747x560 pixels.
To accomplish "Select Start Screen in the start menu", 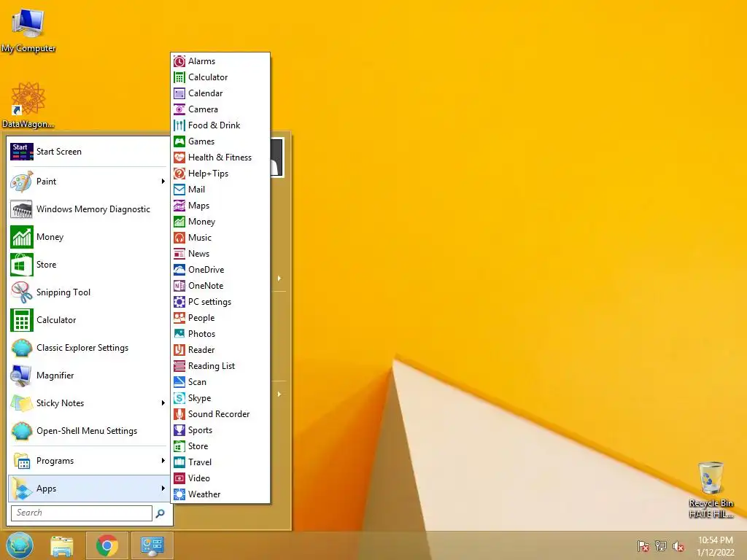I will (x=88, y=152).
